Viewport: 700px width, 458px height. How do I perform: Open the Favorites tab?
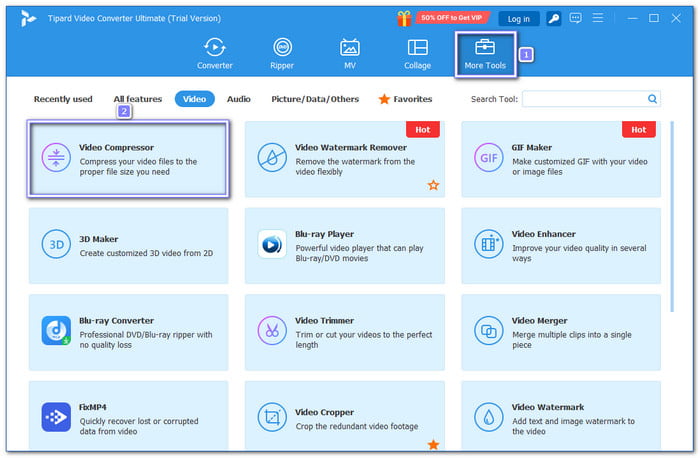click(x=405, y=99)
